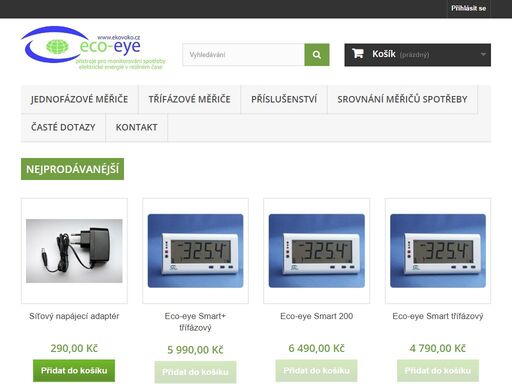Add the Síťový napájecí adaptér to cart
The width and height of the screenshot is (512, 384).
tap(74, 370)
